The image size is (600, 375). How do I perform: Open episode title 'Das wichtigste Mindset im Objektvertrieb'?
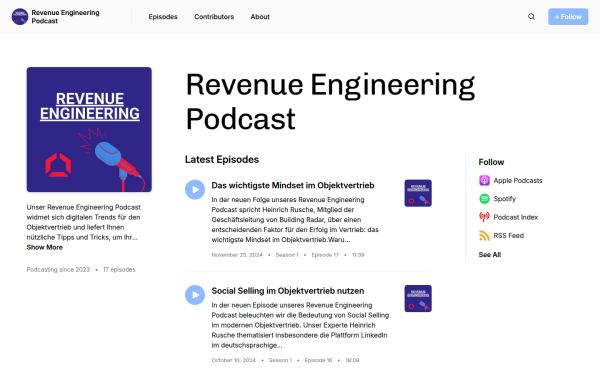click(x=293, y=186)
